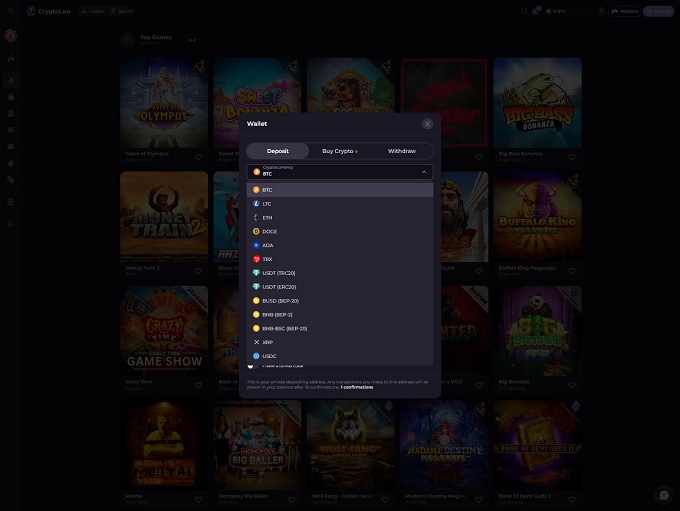
Task: Open the Crazy Time game show thumbnail
Action: tap(164, 331)
